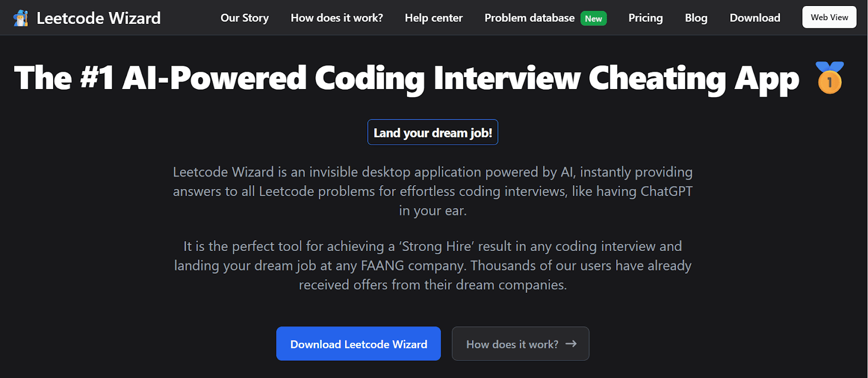Click the green New badge
This screenshot has width=868, height=378.
[x=593, y=18]
